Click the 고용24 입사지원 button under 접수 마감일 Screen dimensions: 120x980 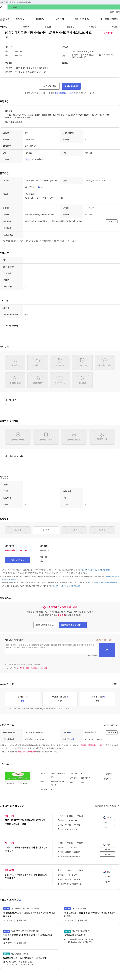tap(17, 560)
